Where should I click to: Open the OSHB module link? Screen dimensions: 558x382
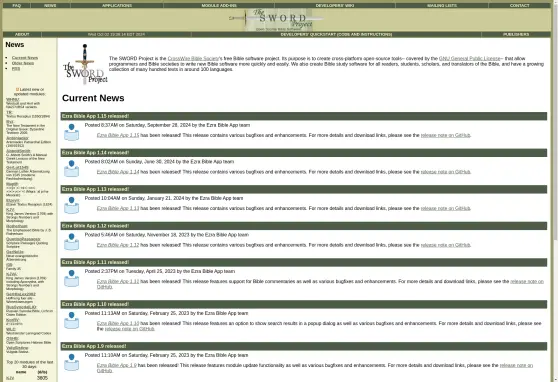point(12,338)
